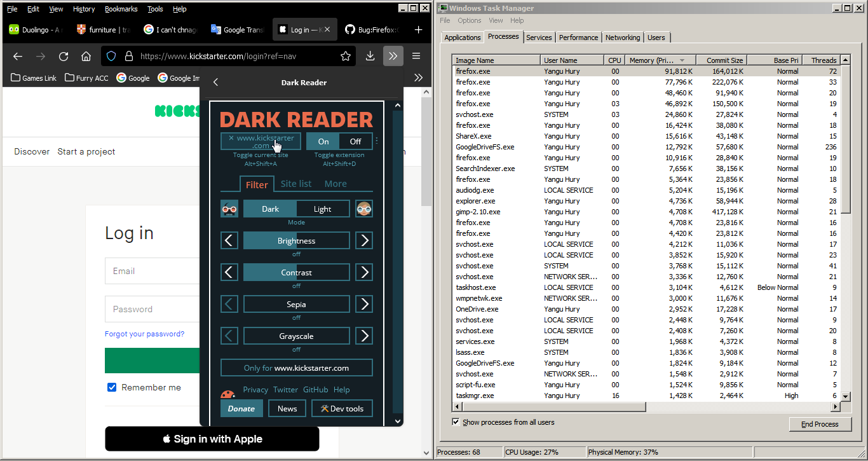Screen dimensions: 868x461
Task: Select the dark glasses Dark mode icon
Action: pos(229,208)
